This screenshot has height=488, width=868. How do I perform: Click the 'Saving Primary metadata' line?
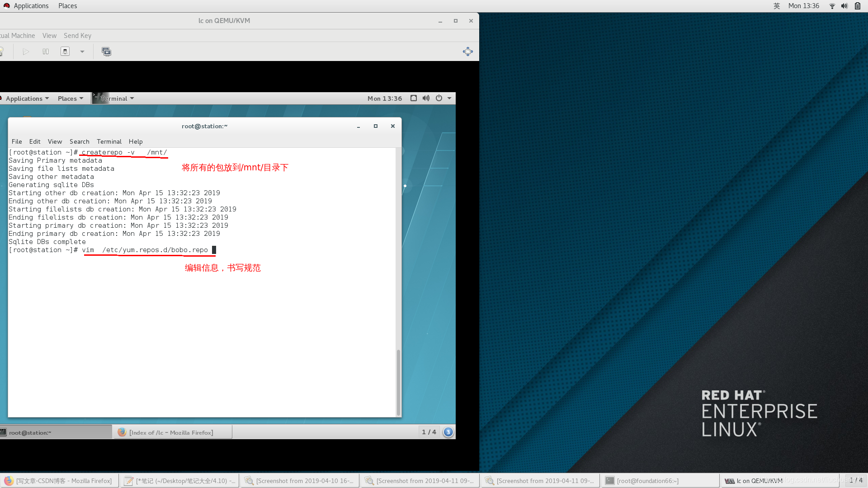(x=55, y=160)
